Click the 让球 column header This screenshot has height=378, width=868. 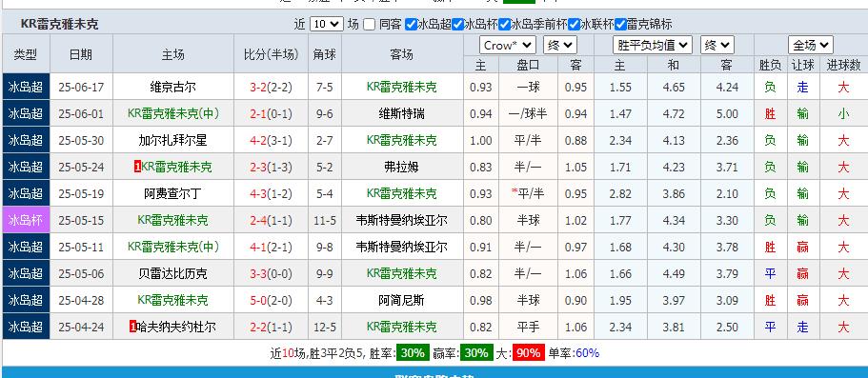tap(802, 65)
